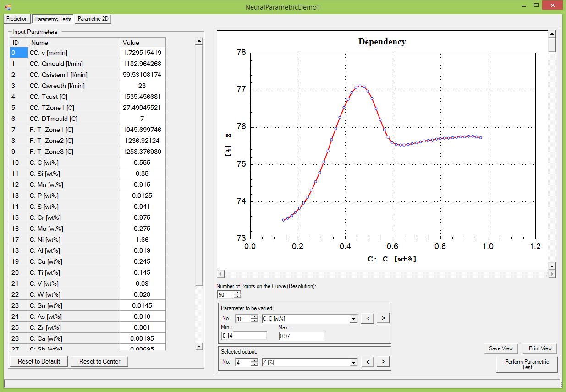Click the Reset to Center button

pyautogui.click(x=99, y=361)
